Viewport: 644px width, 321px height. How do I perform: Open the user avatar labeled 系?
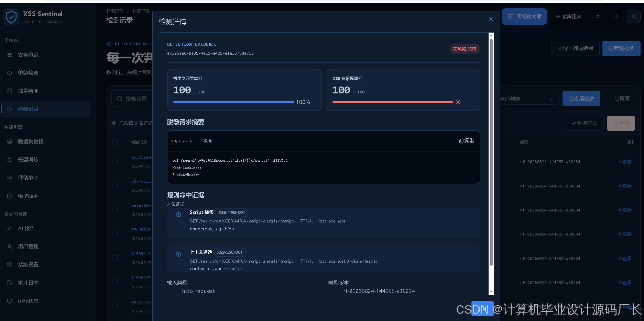coord(634,16)
